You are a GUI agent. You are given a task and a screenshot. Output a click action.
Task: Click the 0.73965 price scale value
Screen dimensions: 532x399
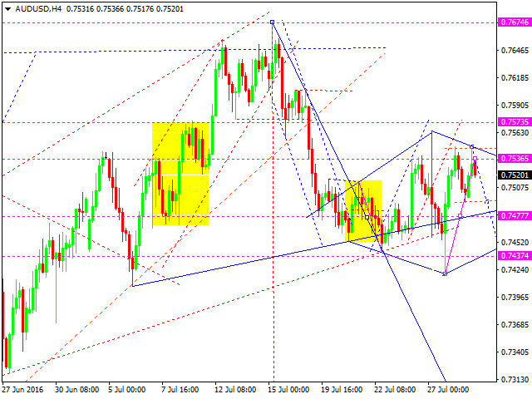(x=515, y=298)
